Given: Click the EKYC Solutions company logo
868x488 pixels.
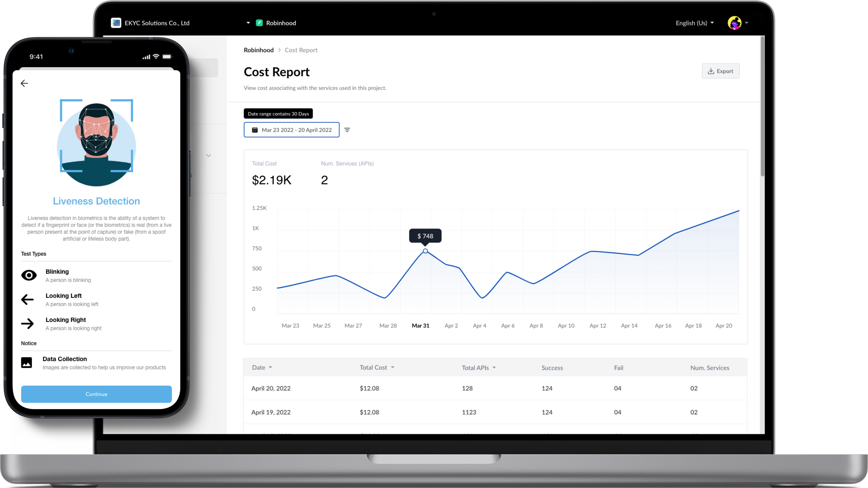Looking at the screenshot, I should tap(116, 23).
